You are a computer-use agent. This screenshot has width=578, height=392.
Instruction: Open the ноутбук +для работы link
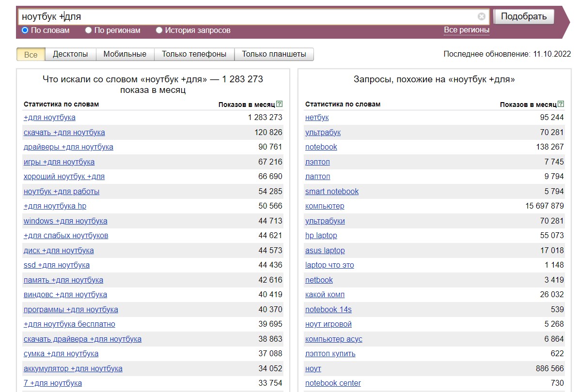(61, 191)
